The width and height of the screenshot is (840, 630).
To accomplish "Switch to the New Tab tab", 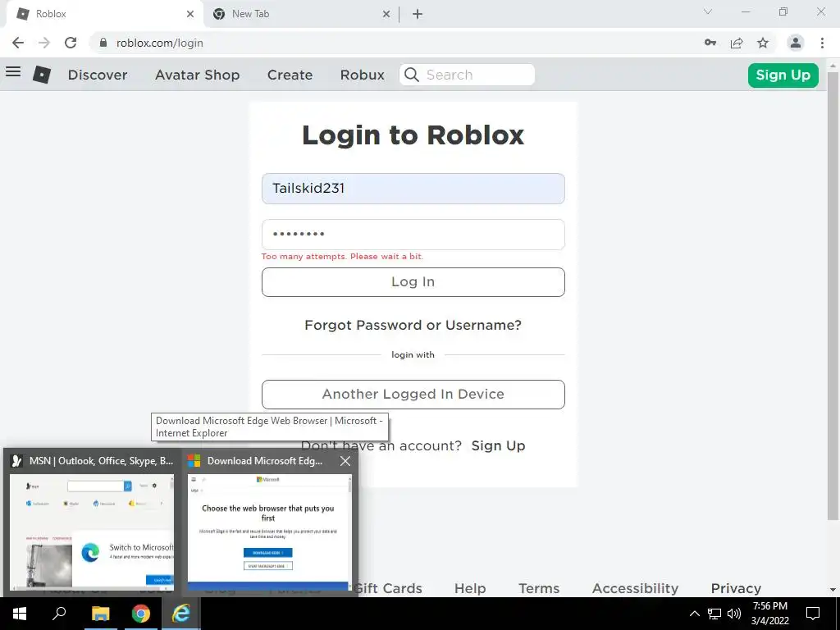I will pos(300,14).
